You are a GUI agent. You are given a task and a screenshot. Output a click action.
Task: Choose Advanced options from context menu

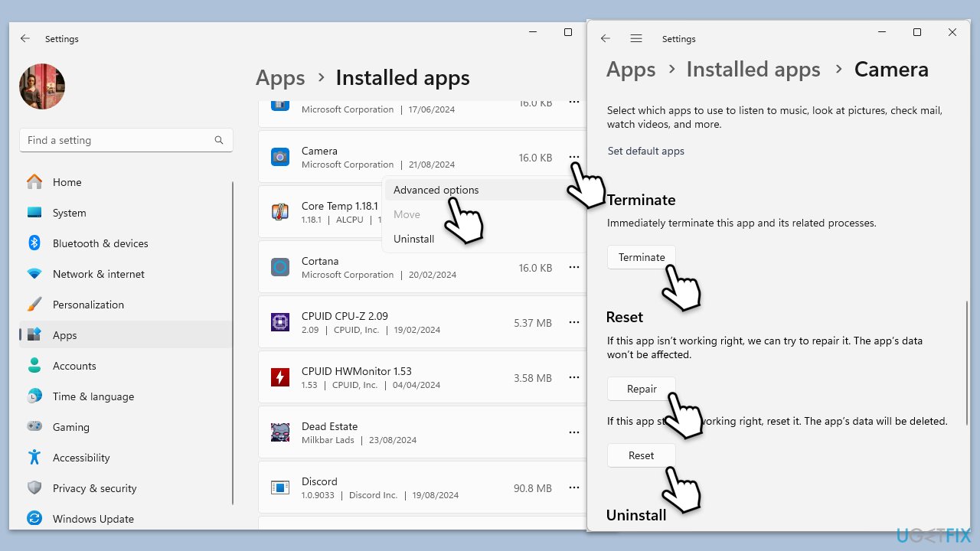coord(484,190)
